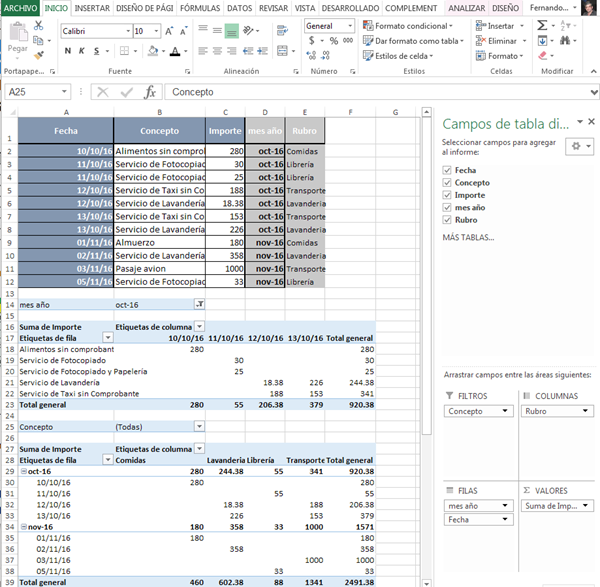This screenshot has height=587, width=600.
Task: Click the Formato condicional button
Action: (410, 26)
